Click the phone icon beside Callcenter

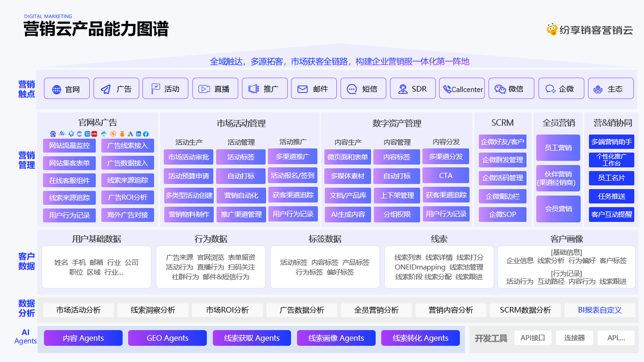(x=447, y=89)
